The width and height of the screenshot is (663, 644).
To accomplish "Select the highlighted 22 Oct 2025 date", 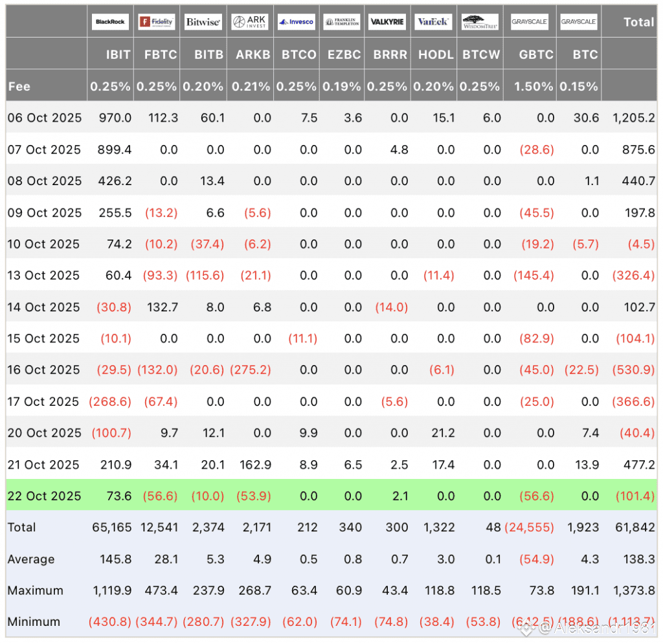I will [x=45, y=496].
